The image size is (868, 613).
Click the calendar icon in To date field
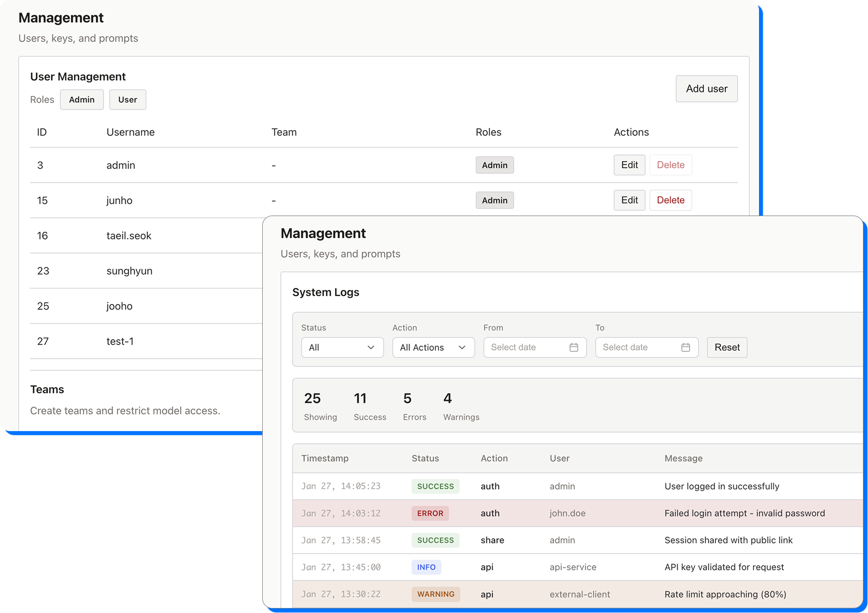click(685, 348)
